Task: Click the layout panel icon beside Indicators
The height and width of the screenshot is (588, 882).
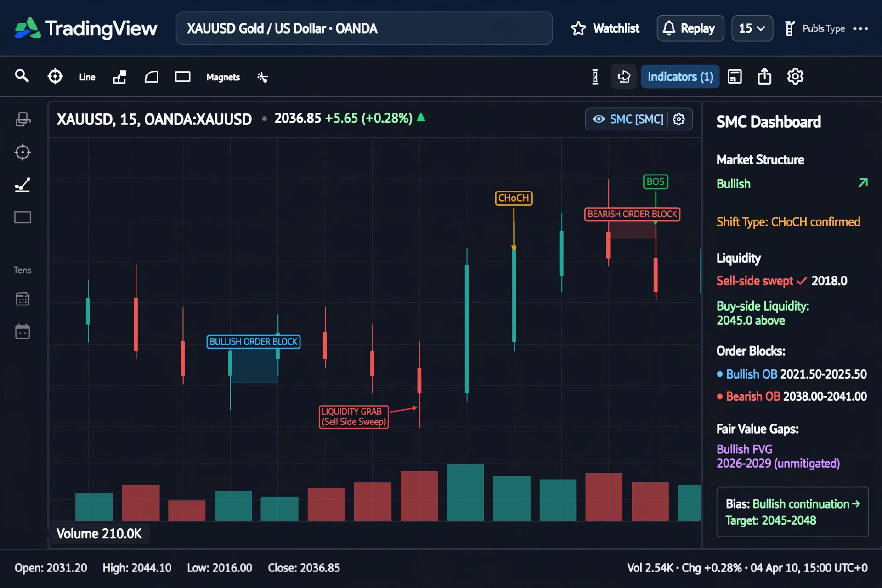Action: coord(735,76)
